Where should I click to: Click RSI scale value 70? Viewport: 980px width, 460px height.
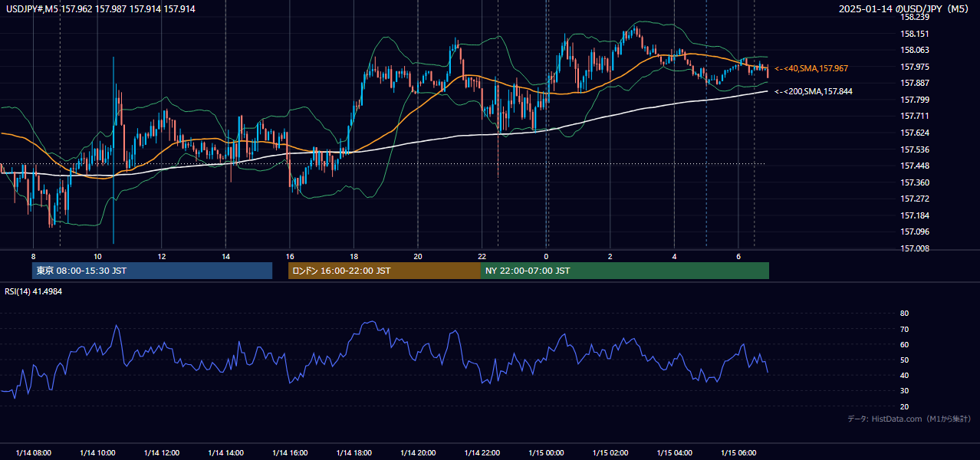click(x=904, y=329)
